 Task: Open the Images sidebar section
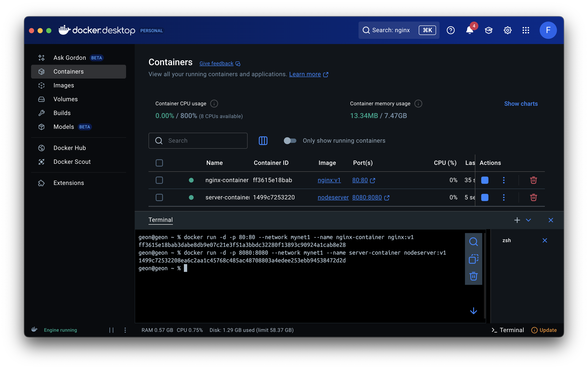click(x=78, y=85)
